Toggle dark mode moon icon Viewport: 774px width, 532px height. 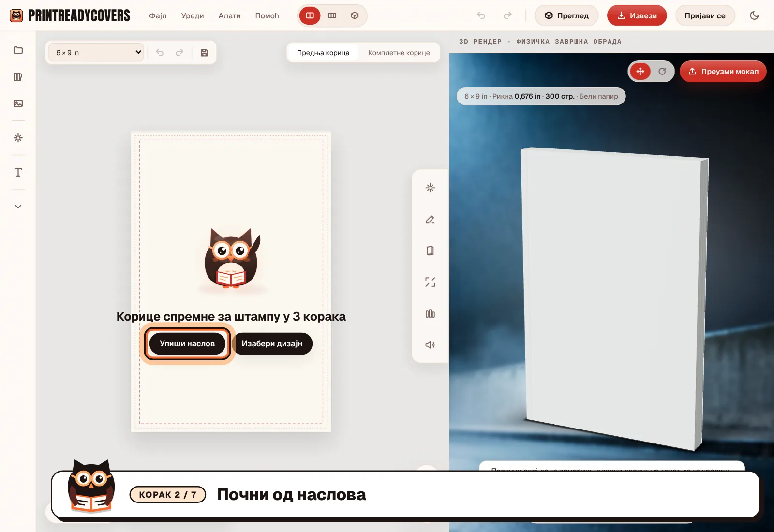click(x=754, y=15)
